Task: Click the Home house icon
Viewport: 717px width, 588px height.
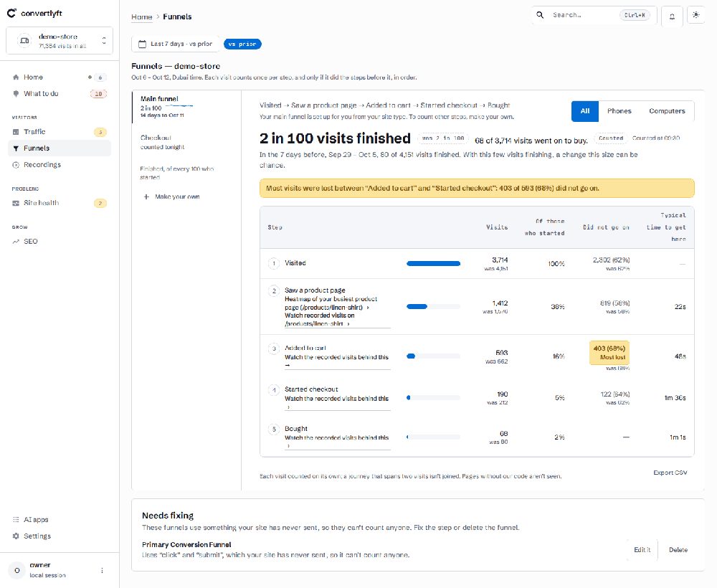Action: [x=16, y=77]
